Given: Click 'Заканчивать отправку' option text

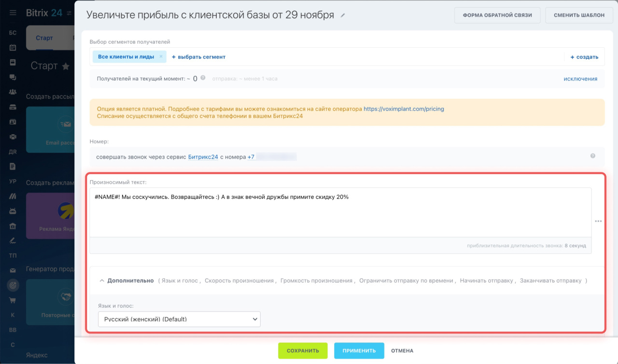Looking at the screenshot, I should coord(550,280).
